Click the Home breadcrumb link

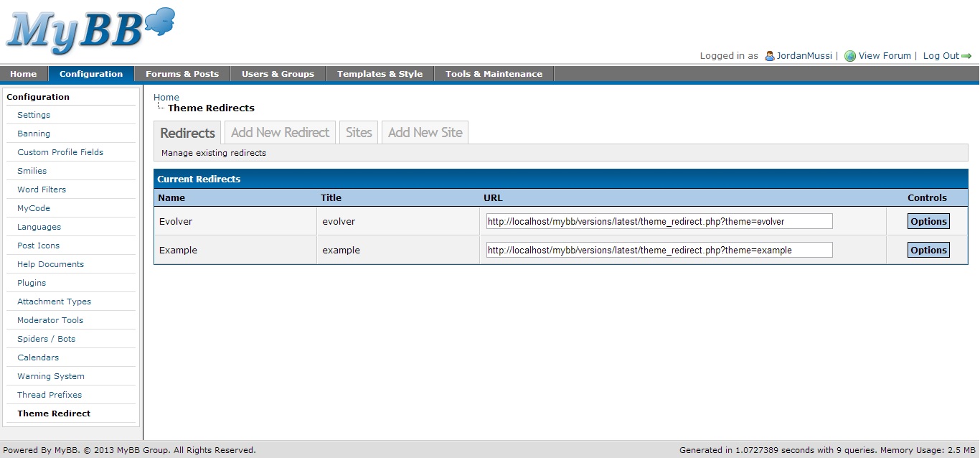point(166,97)
